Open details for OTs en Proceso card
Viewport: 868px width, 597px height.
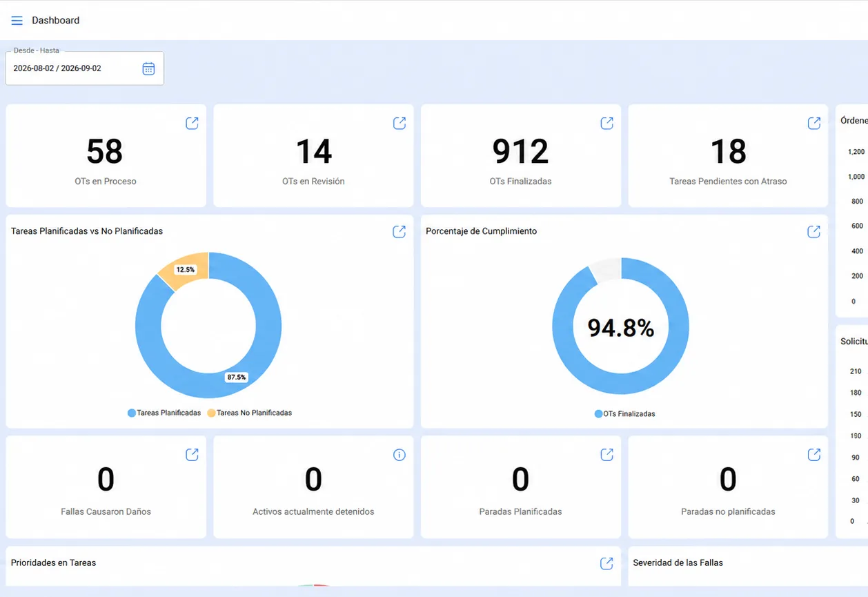[192, 123]
